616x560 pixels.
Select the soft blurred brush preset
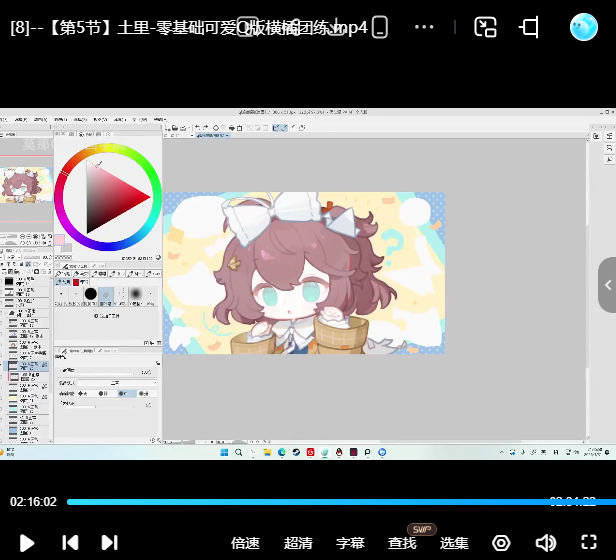pyautogui.click(x=136, y=294)
